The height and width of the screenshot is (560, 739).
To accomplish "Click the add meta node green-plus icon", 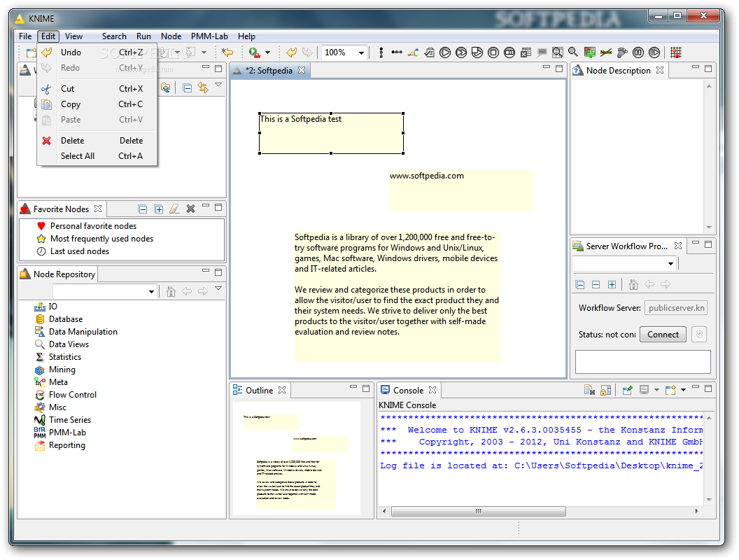I will [x=590, y=52].
